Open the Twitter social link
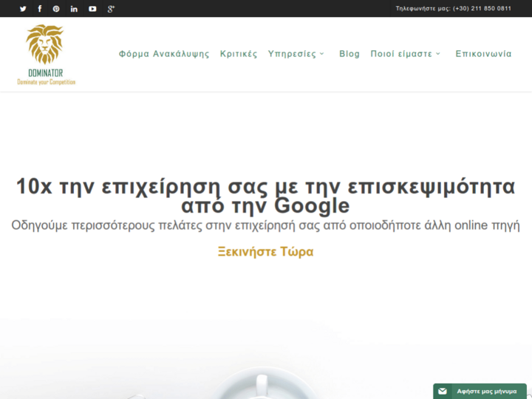Screen dimensions: 532x399 coord(22,9)
